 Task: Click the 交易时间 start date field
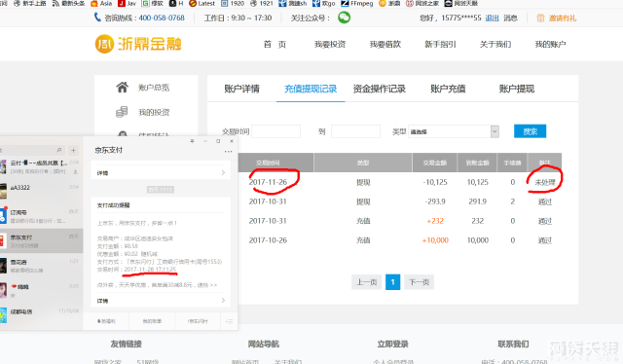click(x=276, y=131)
